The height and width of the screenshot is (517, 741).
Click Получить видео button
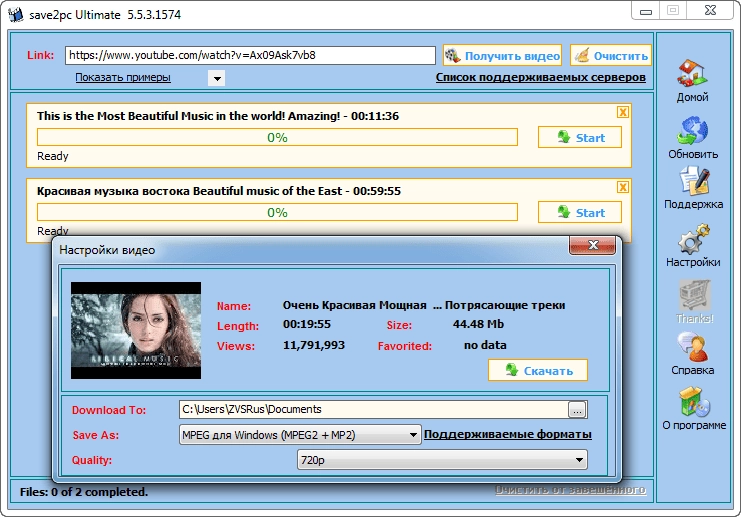point(502,56)
